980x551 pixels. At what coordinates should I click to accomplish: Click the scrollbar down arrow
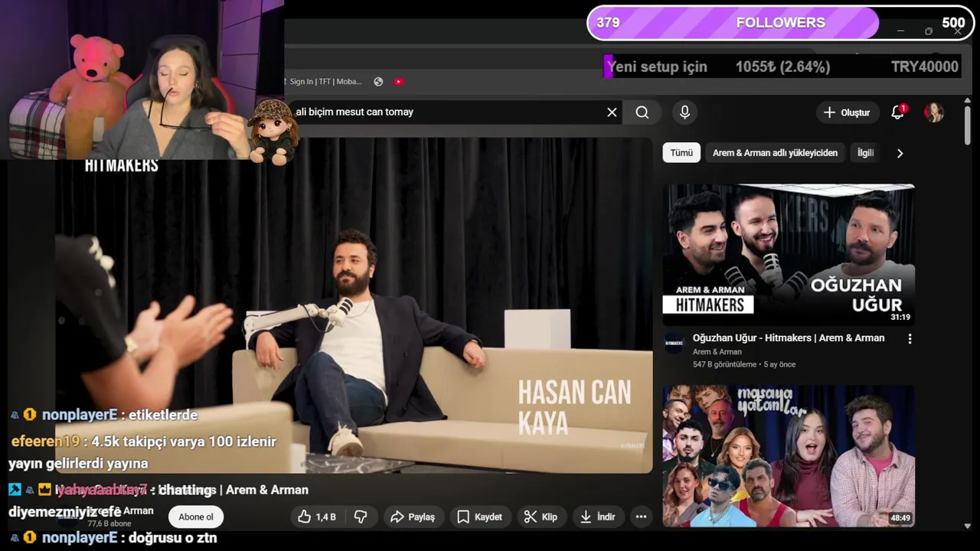click(x=968, y=526)
